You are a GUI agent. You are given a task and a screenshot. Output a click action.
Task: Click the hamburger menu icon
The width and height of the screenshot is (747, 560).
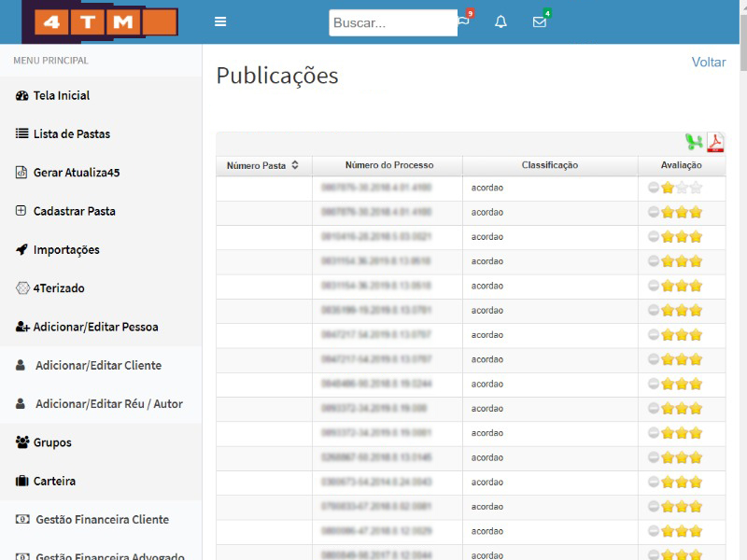220,21
